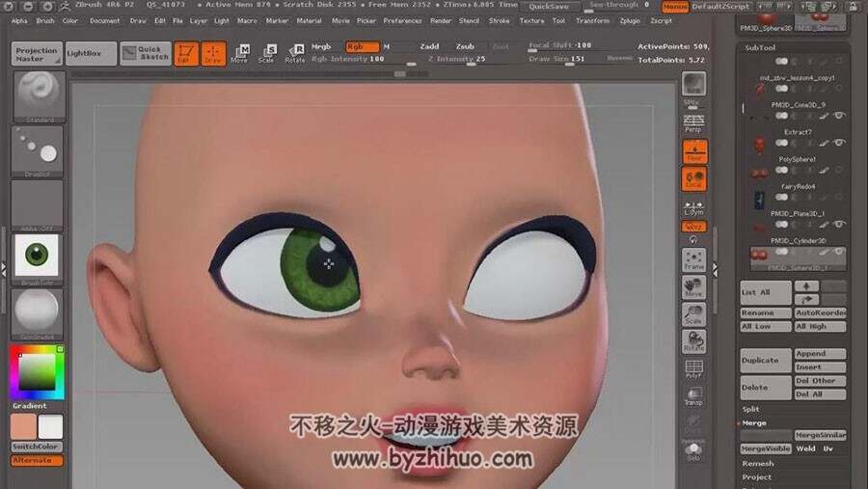Screen dimensions: 868x489
Task: Click the PolyF wireframe icon
Action: [693, 368]
